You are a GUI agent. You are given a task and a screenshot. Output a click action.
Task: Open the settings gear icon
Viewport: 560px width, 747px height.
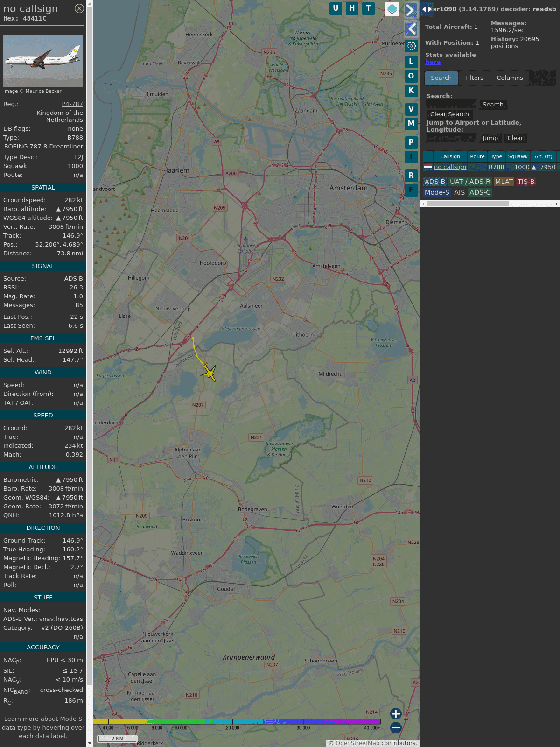pos(411,46)
